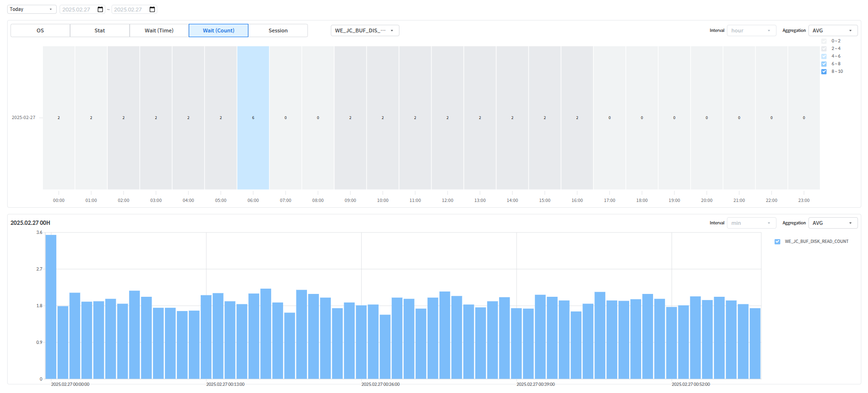Toggle the 6~8 range legend checkbox

pos(824,64)
